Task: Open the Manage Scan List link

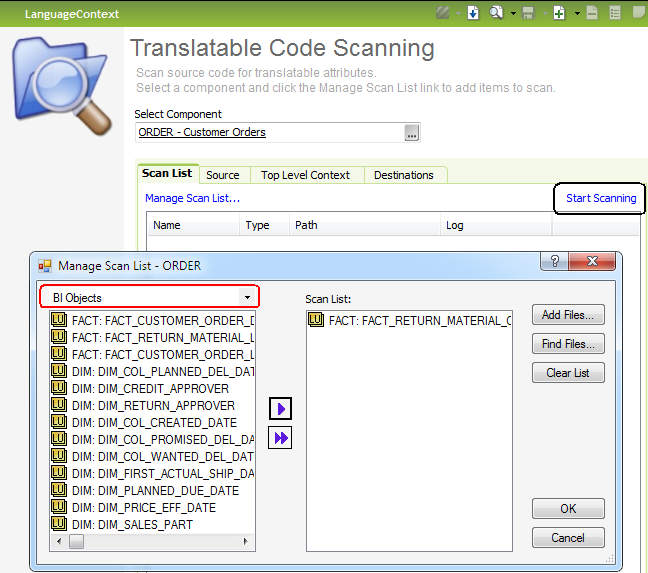Action: tap(192, 198)
